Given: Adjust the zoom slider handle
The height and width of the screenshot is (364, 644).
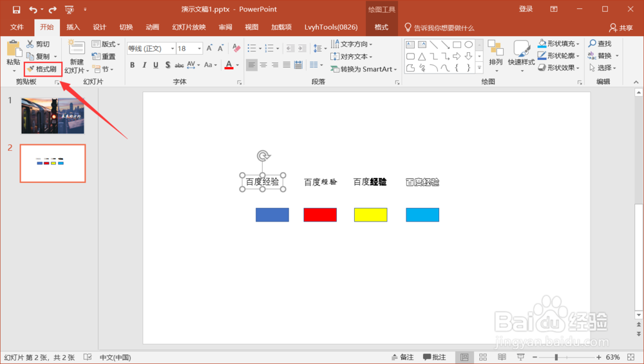Looking at the screenshot, I should 556,358.
